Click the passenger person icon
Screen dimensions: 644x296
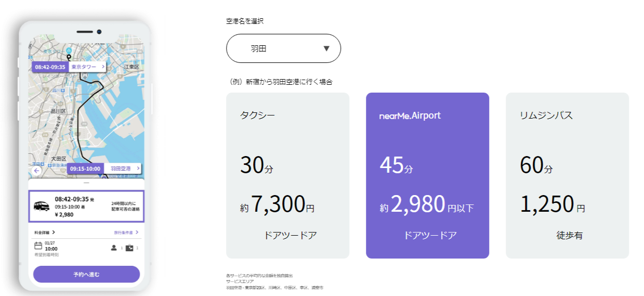(x=114, y=248)
